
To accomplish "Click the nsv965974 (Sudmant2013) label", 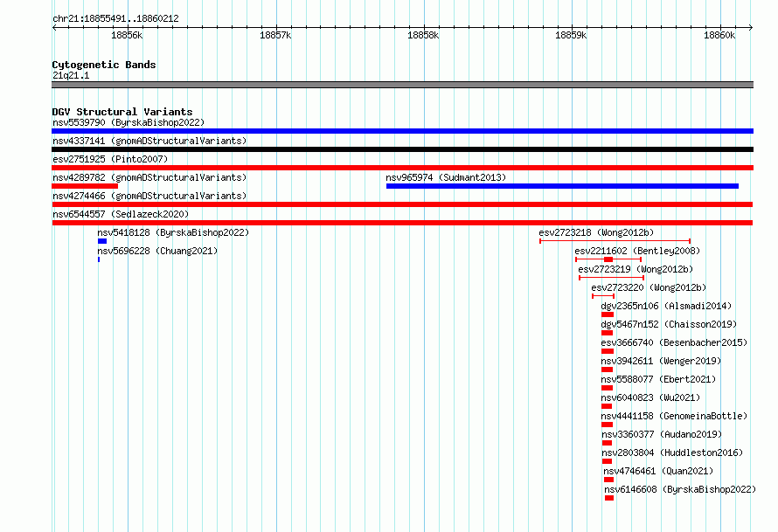I will coord(446,177).
